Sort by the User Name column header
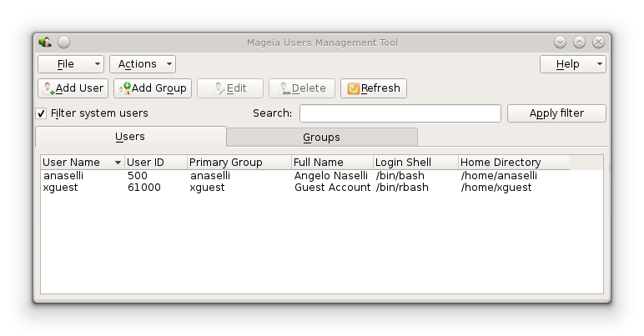 tap(83, 163)
